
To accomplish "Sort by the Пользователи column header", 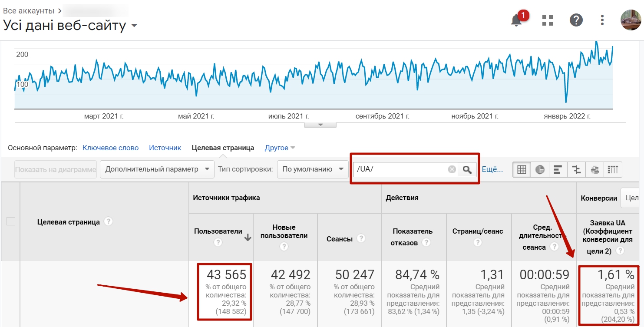I will tap(218, 231).
